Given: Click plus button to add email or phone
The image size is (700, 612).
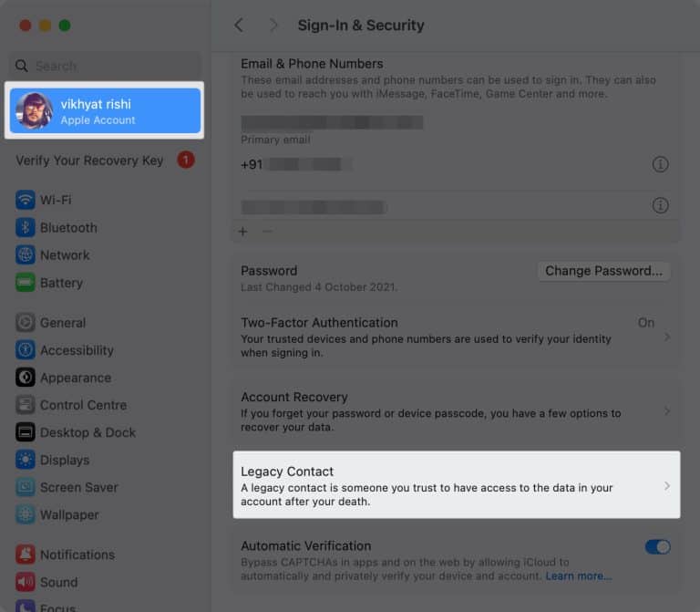Looking at the screenshot, I should 242,232.
